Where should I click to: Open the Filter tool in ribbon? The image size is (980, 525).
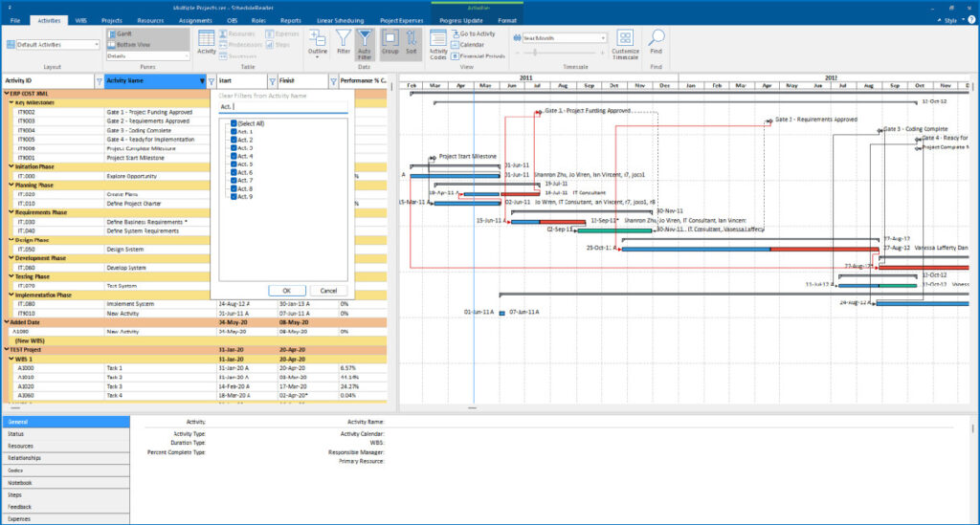pyautogui.click(x=344, y=42)
